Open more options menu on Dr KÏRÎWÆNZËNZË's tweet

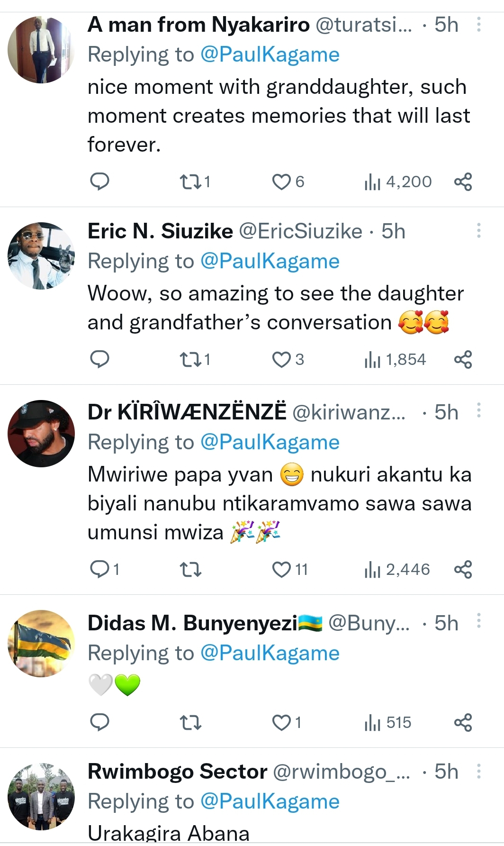[x=479, y=410]
